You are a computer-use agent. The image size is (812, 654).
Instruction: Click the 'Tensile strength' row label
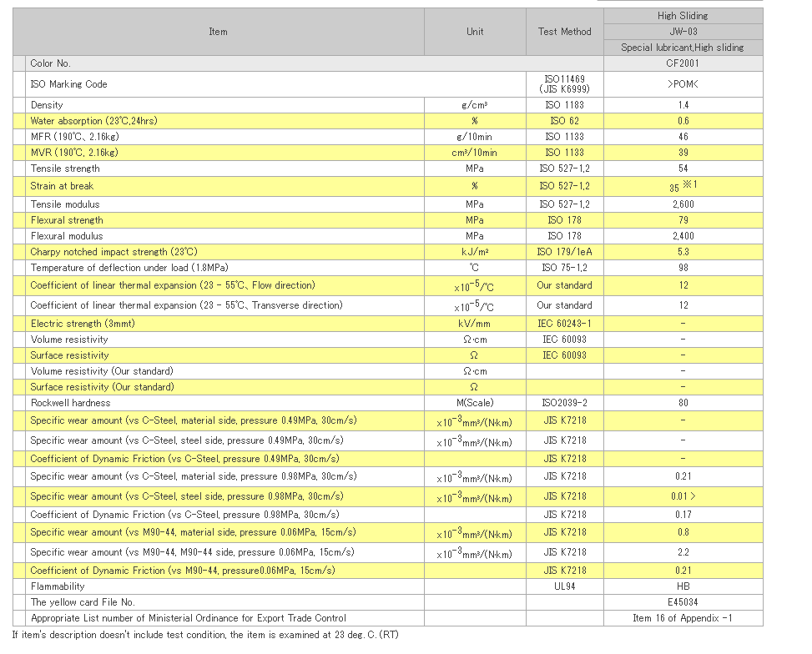(65, 169)
